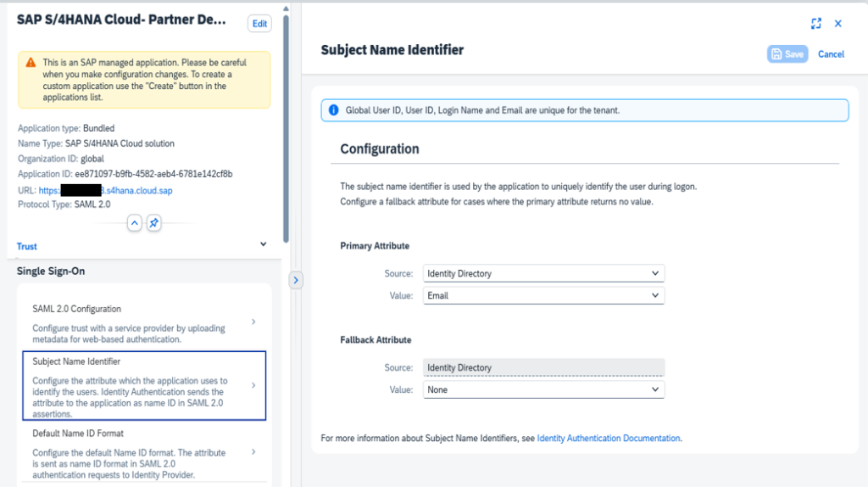This screenshot has height=487, width=868.
Task: Open Identity Authentication Documentation link
Action: (x=609, y=439)
